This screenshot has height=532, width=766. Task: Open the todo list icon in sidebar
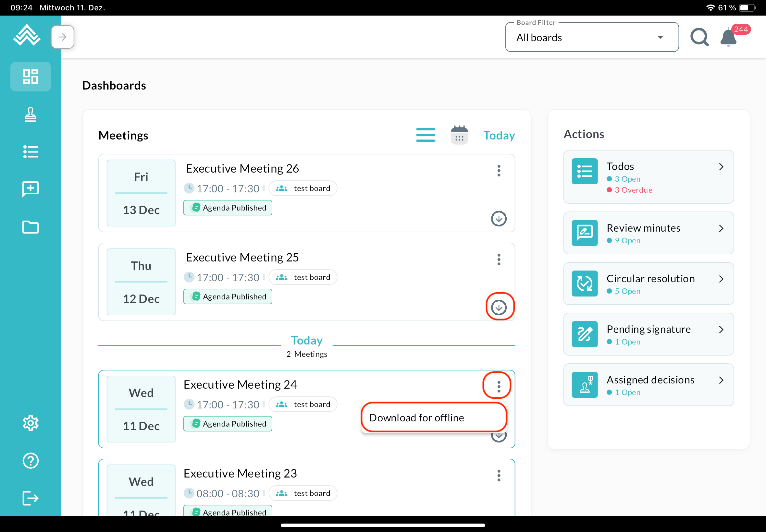click(30, 152)
